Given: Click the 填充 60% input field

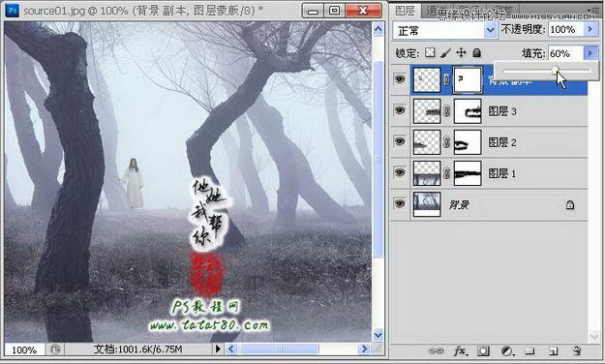Looking at the screenshot, I should (565, 53).
